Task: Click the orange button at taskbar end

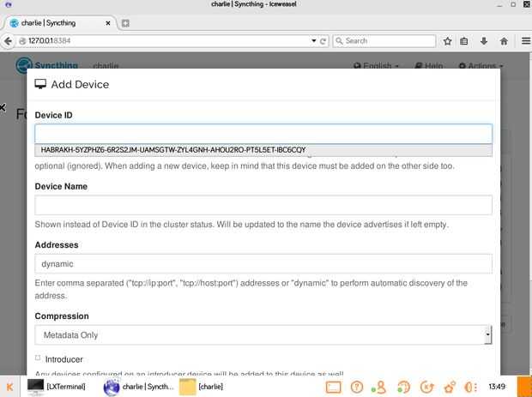Action: pos(524,387)
